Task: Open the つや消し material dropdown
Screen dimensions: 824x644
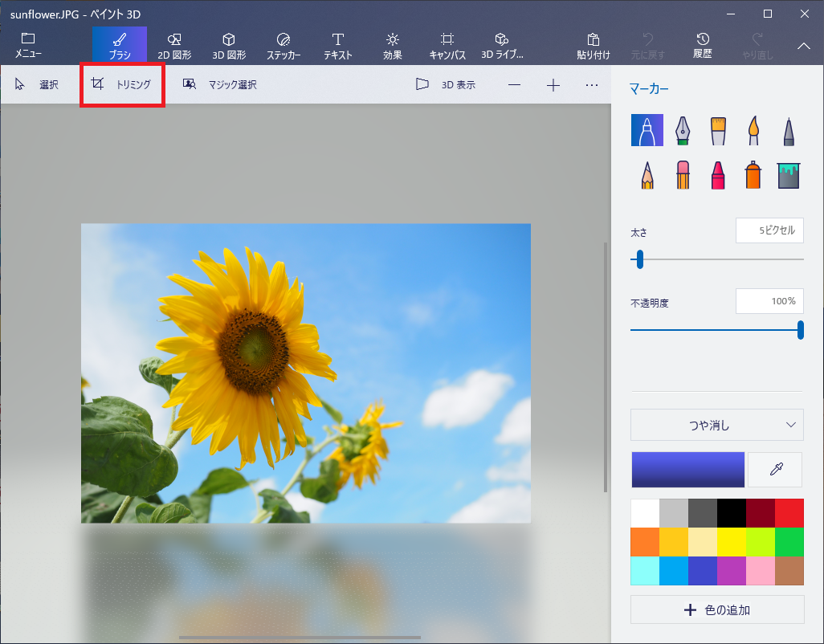Action: click(716, 425)
